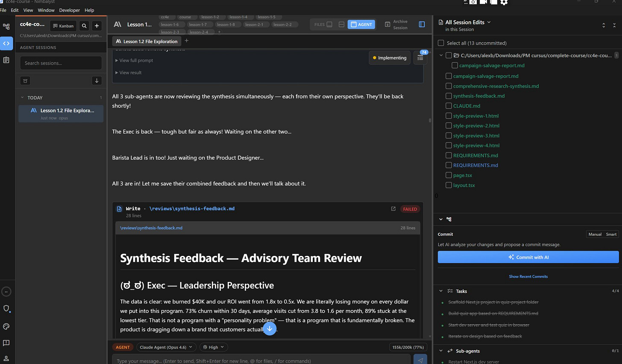This screenshot has width=622, height=364.
Task: Check the style-preview-1.html checkbox
Action: (449, 115)
